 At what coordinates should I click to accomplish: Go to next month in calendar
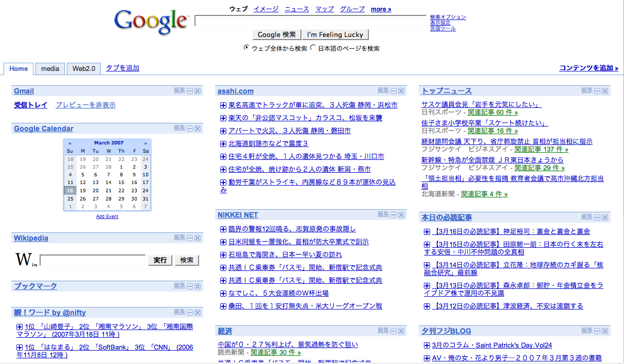pyautogui.click(x=146, y=143)
